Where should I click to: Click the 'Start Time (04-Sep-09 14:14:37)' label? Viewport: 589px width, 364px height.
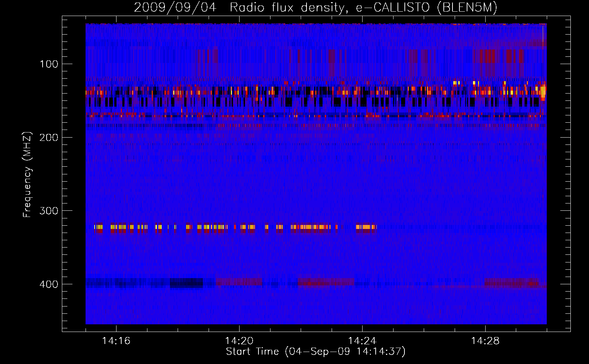pyautogui.click(x=316, y=352)
